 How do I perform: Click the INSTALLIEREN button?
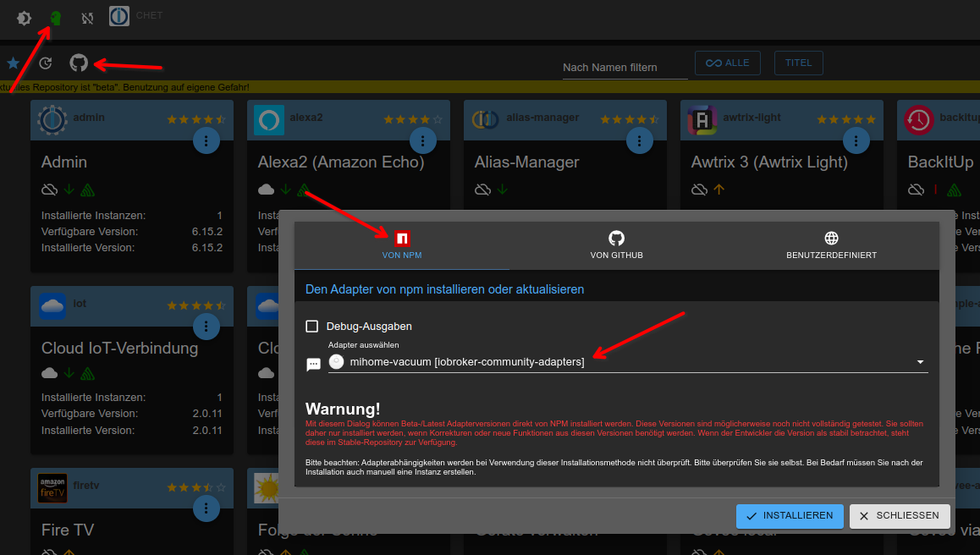(x=790, y=516)
